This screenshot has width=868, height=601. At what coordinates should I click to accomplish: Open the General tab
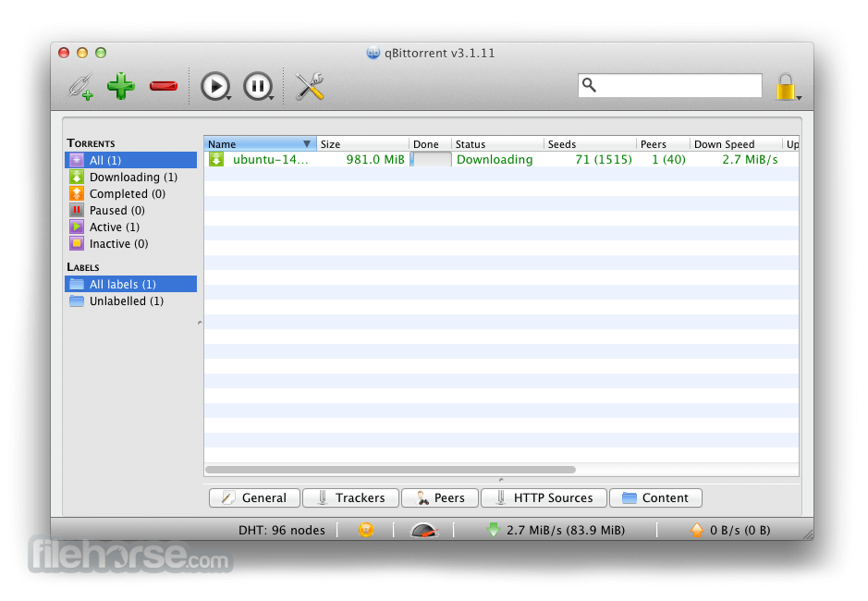click(x=254, y=498)
